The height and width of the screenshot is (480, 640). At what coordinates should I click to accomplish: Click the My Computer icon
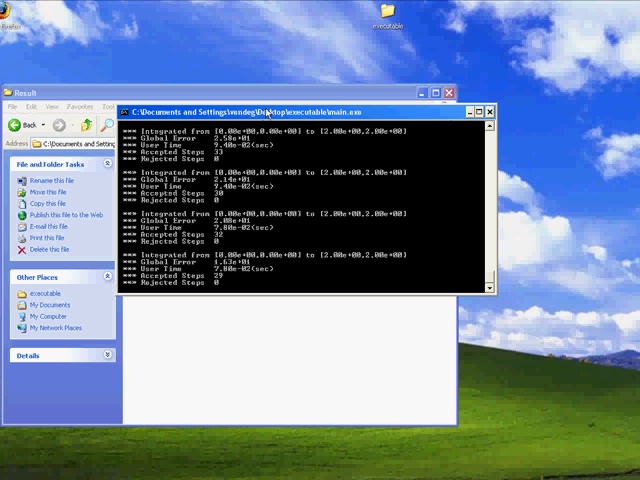pos(22,316)
